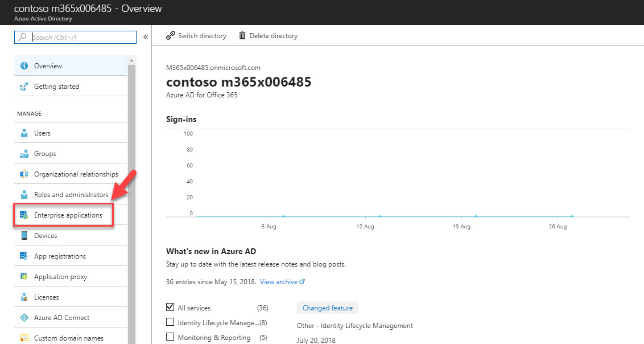Open Application proxy in the sidebar

(x=71, y=277)
